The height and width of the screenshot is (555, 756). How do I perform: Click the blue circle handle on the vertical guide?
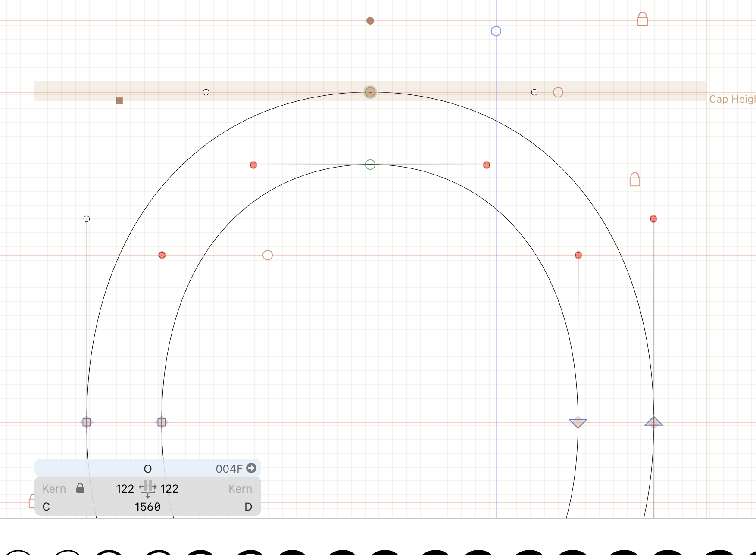(496, 31)
